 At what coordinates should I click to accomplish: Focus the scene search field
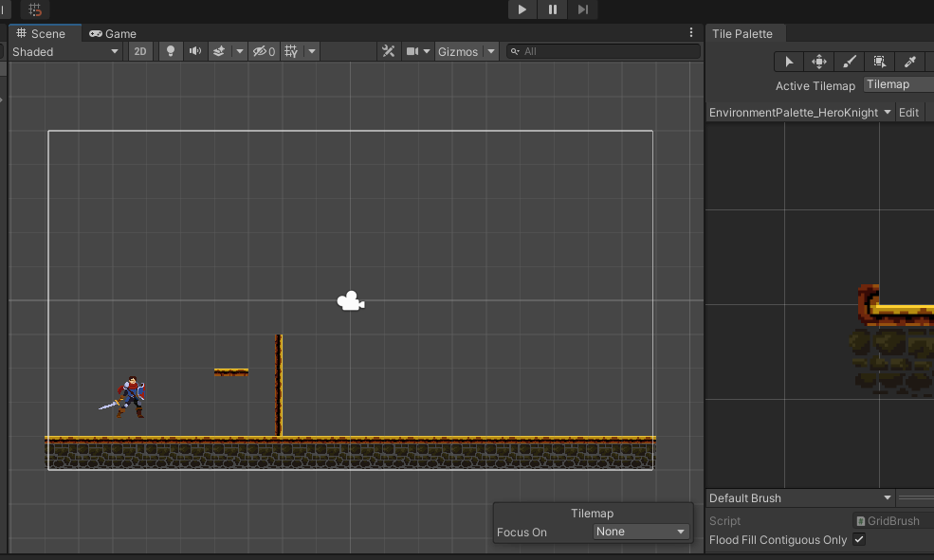coord(603,51)
